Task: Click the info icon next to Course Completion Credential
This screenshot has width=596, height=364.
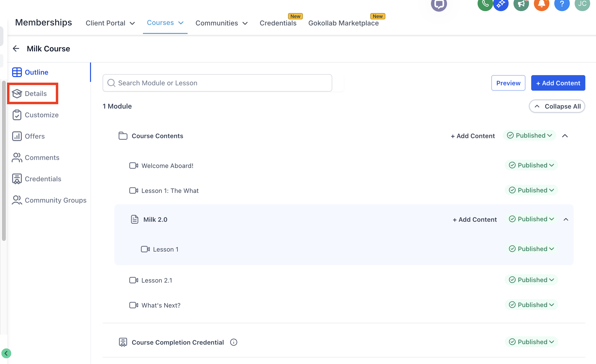Action: coord(233,342)
